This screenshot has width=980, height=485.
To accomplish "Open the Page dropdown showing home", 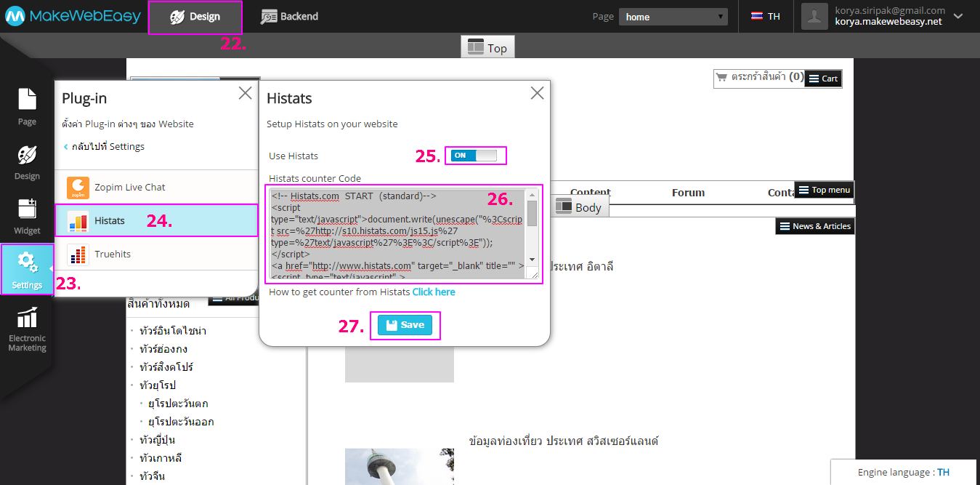I will [x=673, y=17].
